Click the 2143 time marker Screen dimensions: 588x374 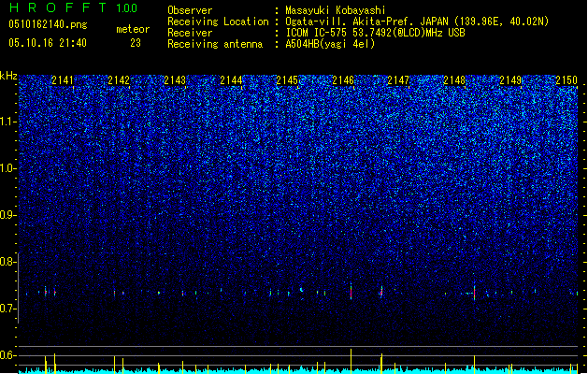pyautogui.click(x=175, y=80)
